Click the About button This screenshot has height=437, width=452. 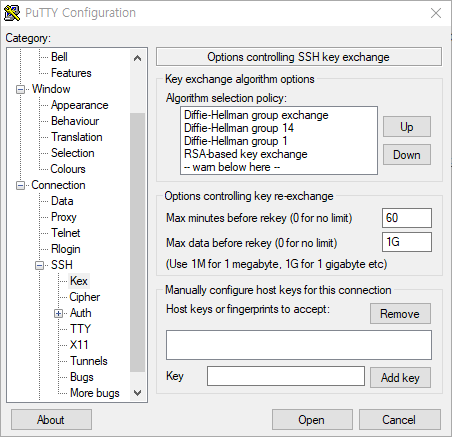pyautogui.click(x=51, y=420)
